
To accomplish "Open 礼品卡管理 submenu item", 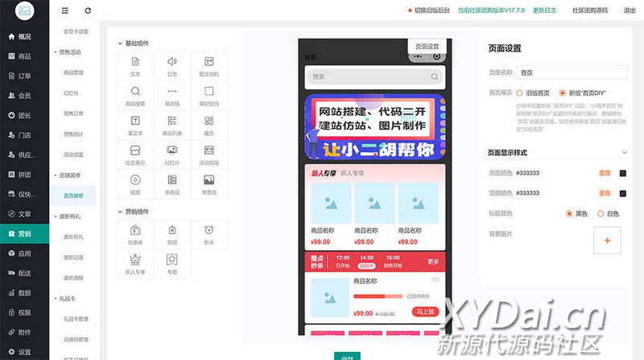I will (x=76, y=319).
